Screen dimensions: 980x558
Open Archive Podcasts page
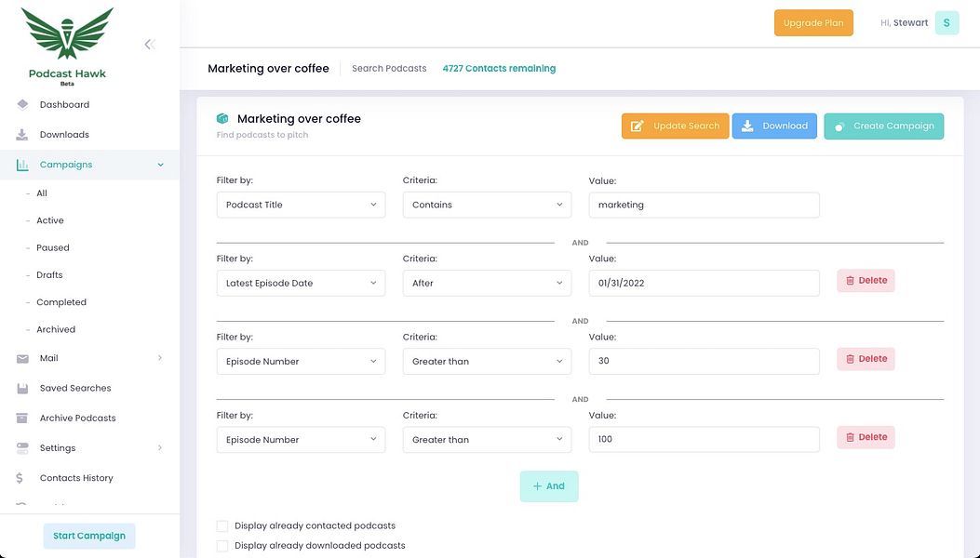tap(77, 418)
